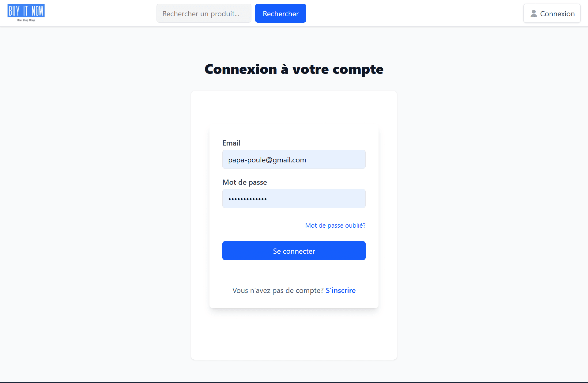Viewport: 588px width, 383px height.
Task: Click the divider line above sign-up prompt
Action: (294, 275)
